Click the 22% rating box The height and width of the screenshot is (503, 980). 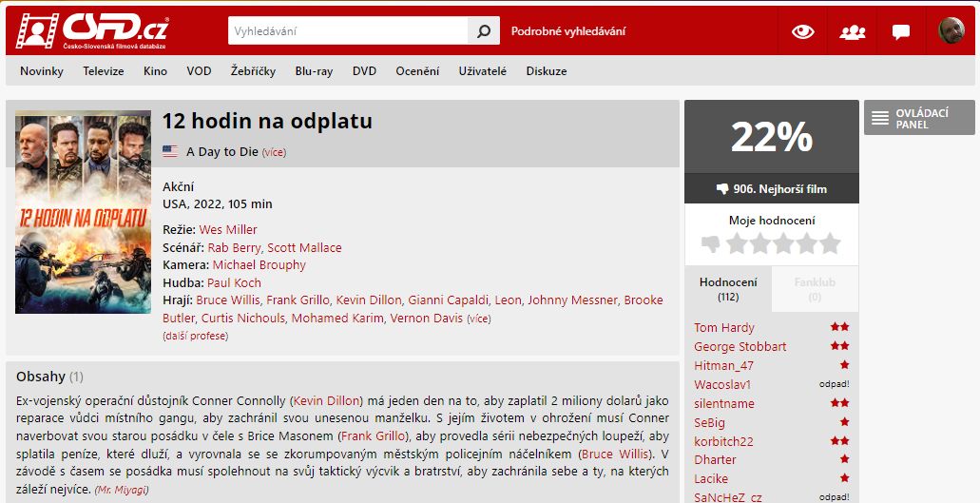click(x=771, y=137)
